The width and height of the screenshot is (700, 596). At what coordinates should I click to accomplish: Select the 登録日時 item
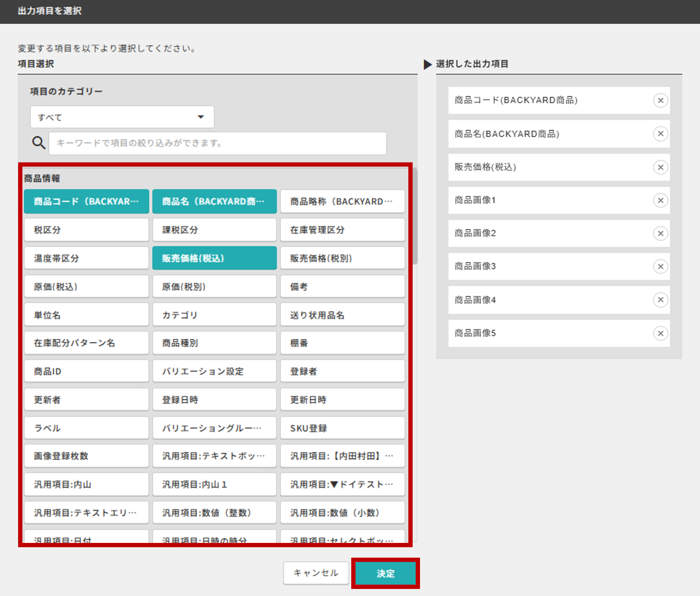pyautogui.click(x=215, y=400)
